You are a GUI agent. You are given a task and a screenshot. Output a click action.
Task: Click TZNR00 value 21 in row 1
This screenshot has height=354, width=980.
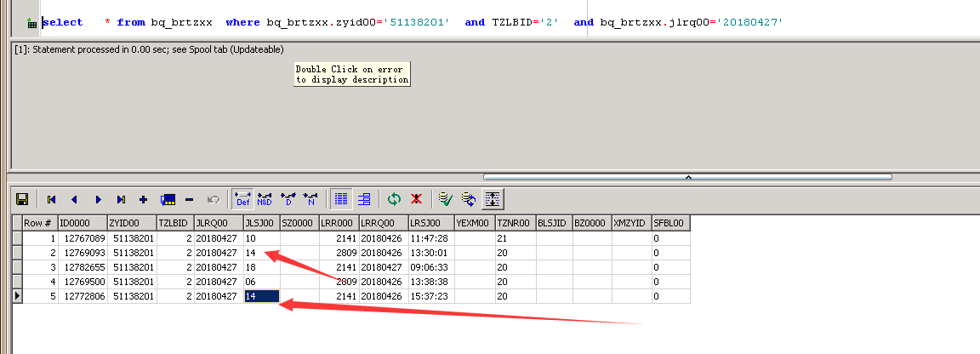[515, 238]
